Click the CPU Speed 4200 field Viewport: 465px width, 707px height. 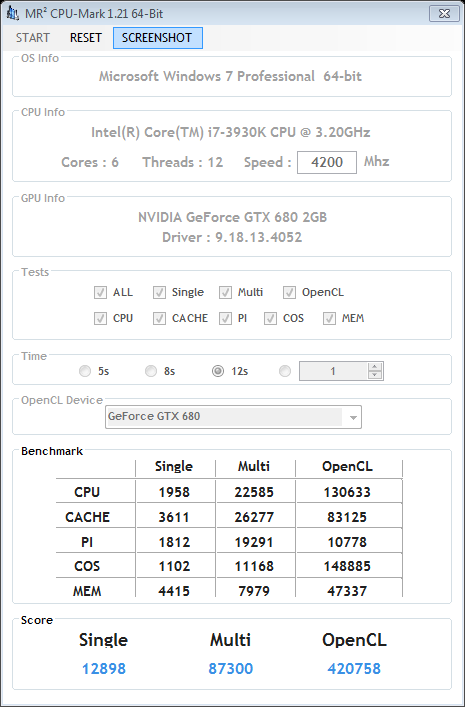coord(327,162)
